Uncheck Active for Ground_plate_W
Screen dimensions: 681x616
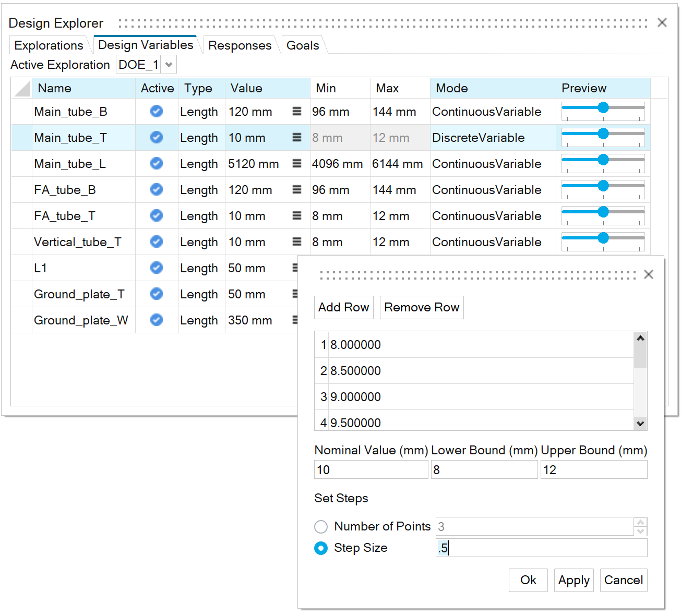[156, 320]
